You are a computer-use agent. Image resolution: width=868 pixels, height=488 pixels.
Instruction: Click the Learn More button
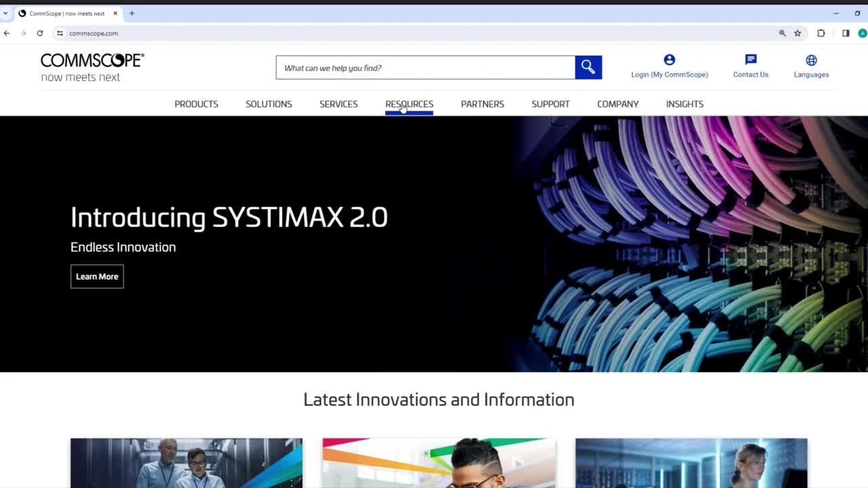tap(97, 277)
